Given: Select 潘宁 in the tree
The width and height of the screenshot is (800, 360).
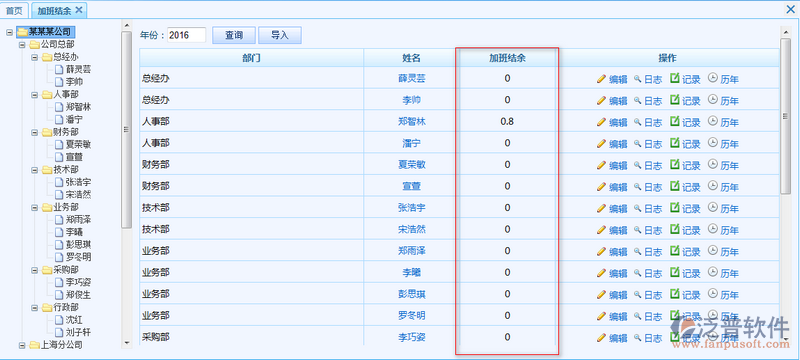Looking at the screenshot, I should click(x=74, y=119).
